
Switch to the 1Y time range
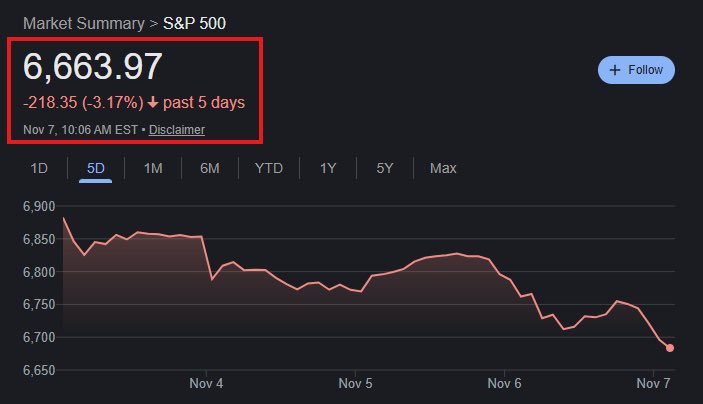coord(328,168)
